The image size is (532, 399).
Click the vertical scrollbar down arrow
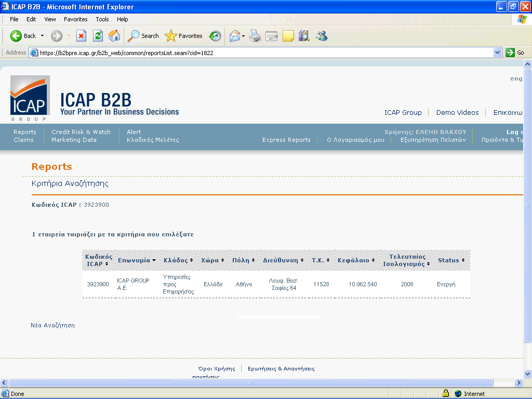[527, 374]
